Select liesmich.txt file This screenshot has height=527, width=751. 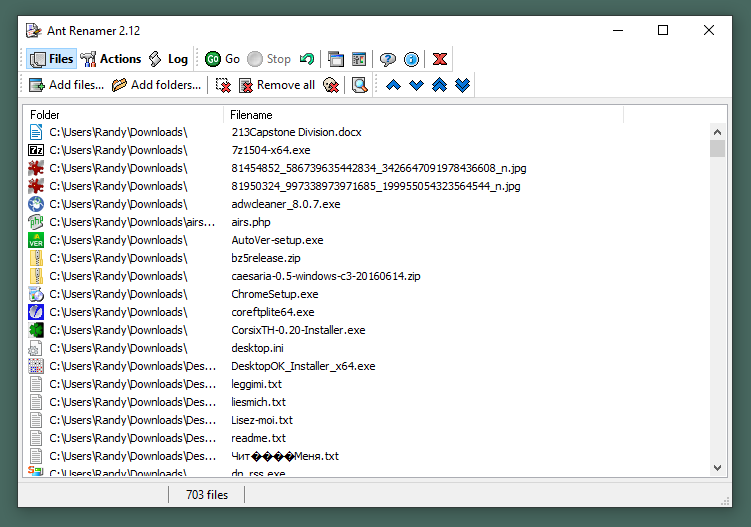(258, 402)
